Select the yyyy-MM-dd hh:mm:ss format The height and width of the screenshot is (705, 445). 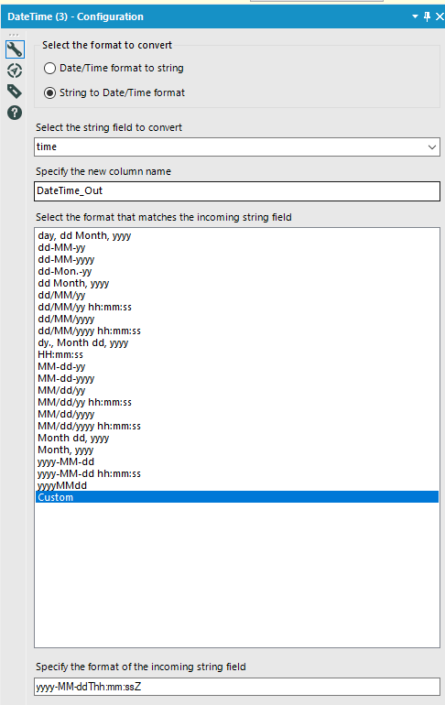pyautogui.click(x=89, y=473)
